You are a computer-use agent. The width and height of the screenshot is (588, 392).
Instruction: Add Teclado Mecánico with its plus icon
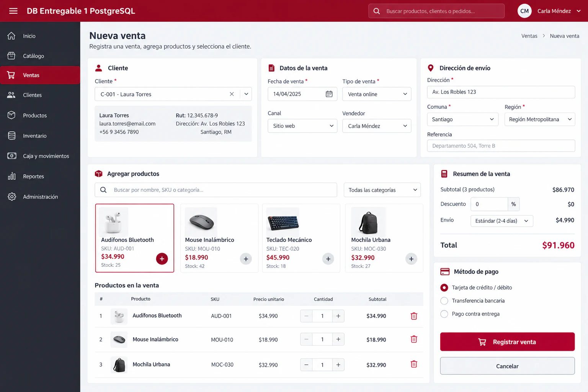[x=328, y=259]
